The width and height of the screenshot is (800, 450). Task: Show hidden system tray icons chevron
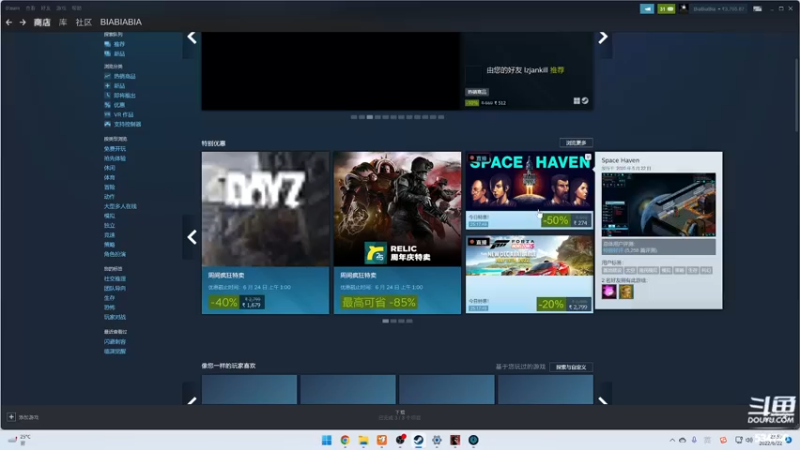(x=672, y=440)
